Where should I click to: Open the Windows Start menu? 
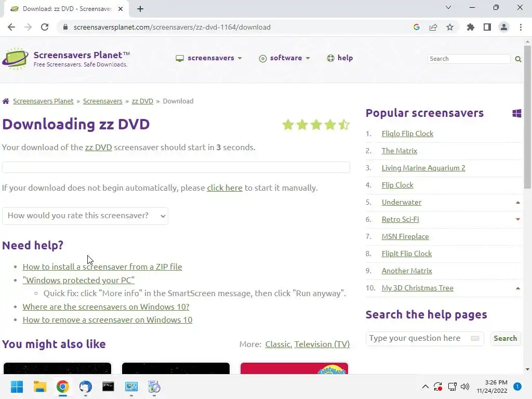(x=17, y=387)
